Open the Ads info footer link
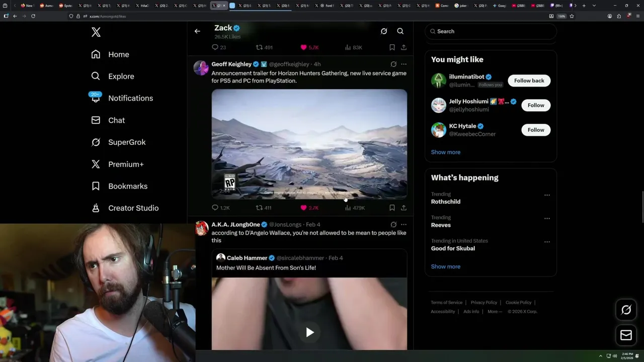This screenshot has height=362, width=644. click(x=471, y=311)
